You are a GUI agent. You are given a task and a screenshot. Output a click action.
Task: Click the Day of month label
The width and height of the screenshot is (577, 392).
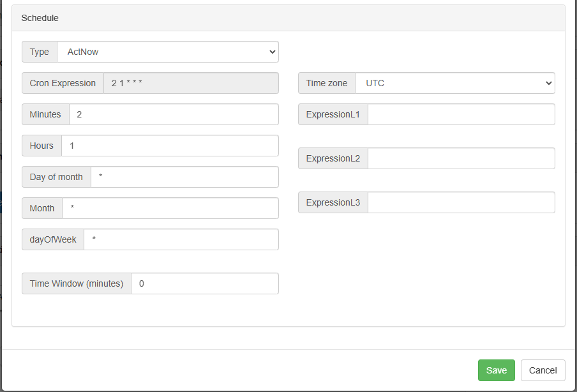[x=56, y=177]
